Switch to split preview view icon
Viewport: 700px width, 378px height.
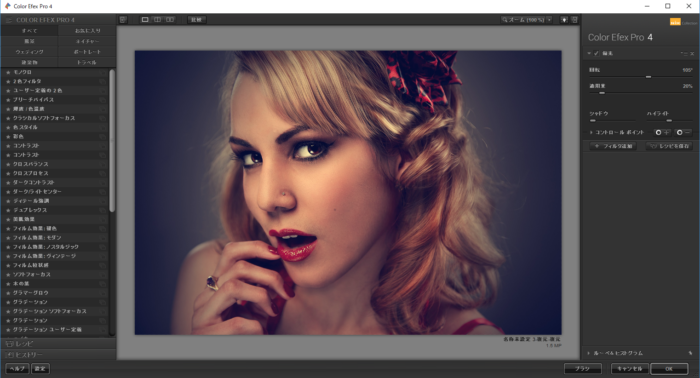[x=158, y=20]
